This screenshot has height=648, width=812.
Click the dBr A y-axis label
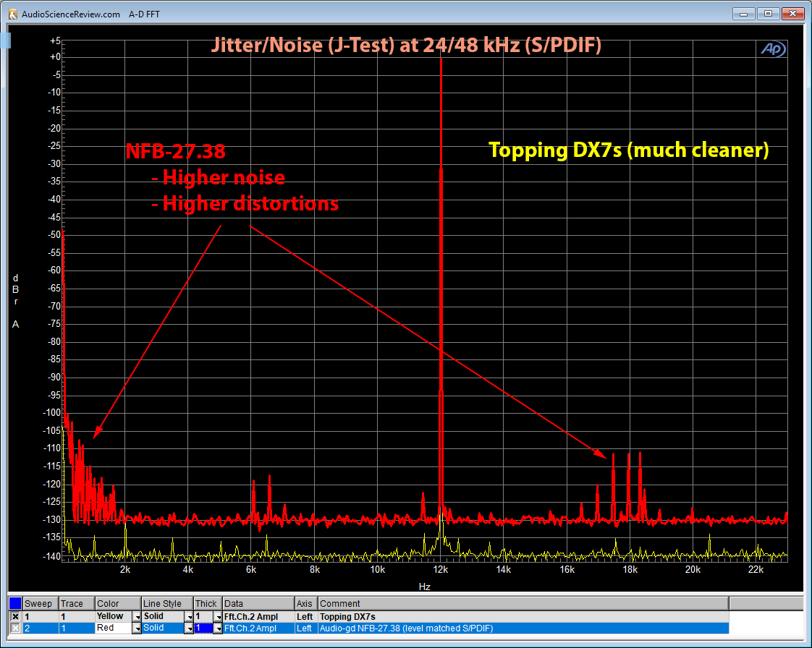(x=15, y=302)
